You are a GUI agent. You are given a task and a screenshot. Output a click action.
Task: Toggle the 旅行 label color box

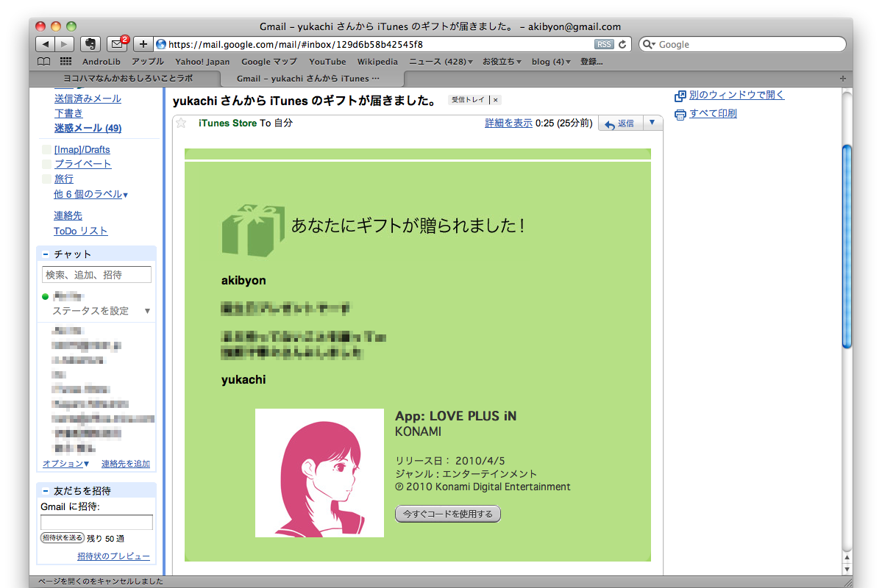click(x=46, y=179)
